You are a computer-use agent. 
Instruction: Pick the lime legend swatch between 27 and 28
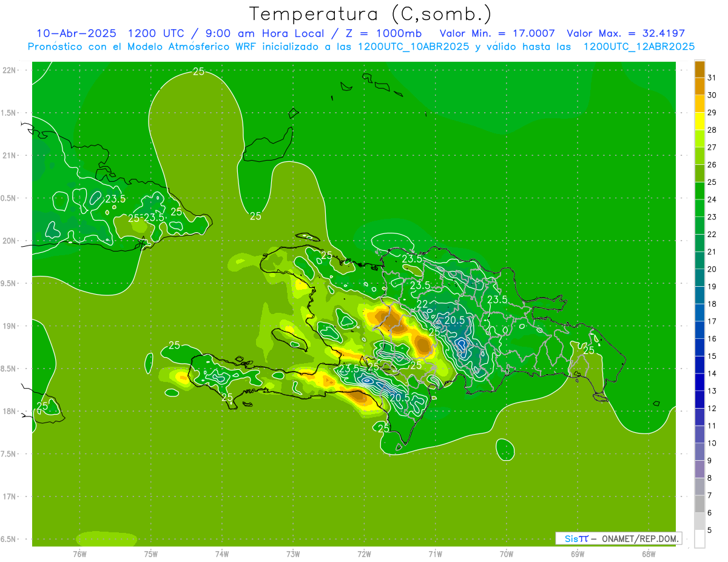click(x=699, y=138)
